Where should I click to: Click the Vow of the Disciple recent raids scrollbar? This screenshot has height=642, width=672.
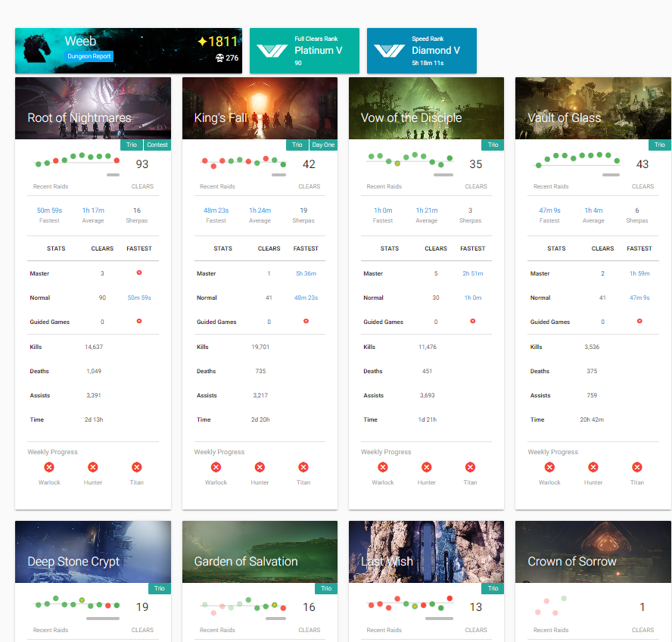443,175
